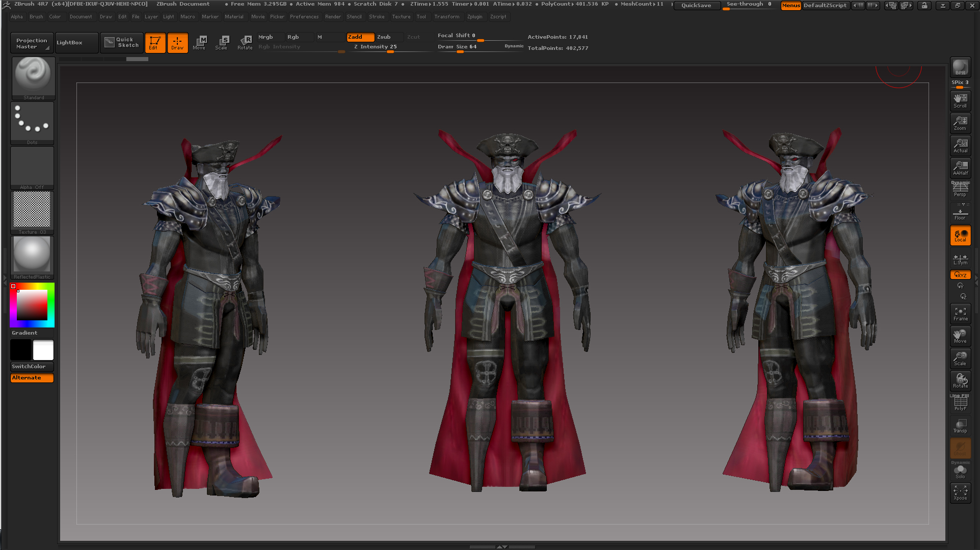Open the Texture 03 selector
980x550 pixels.
(x=32, y=213)
